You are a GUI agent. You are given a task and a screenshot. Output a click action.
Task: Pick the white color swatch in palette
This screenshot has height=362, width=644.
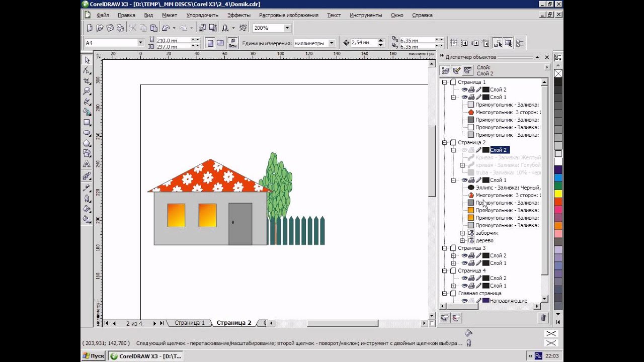558,161
